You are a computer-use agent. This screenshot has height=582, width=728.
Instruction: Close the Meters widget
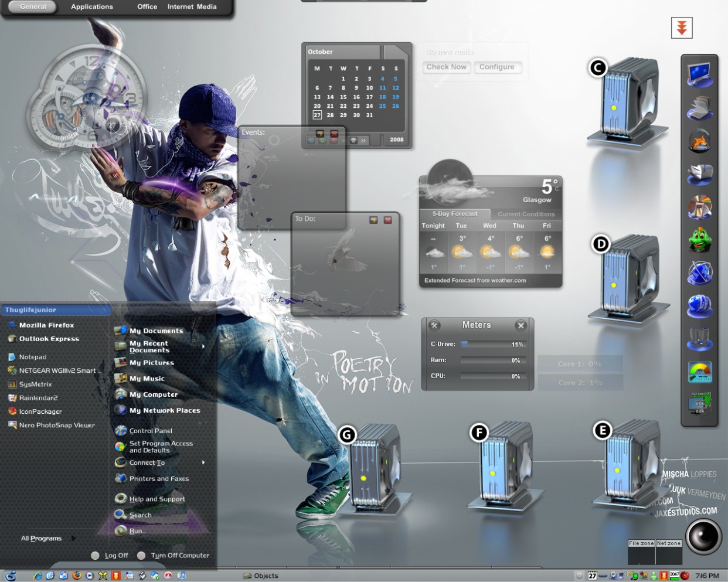[521, 325]
